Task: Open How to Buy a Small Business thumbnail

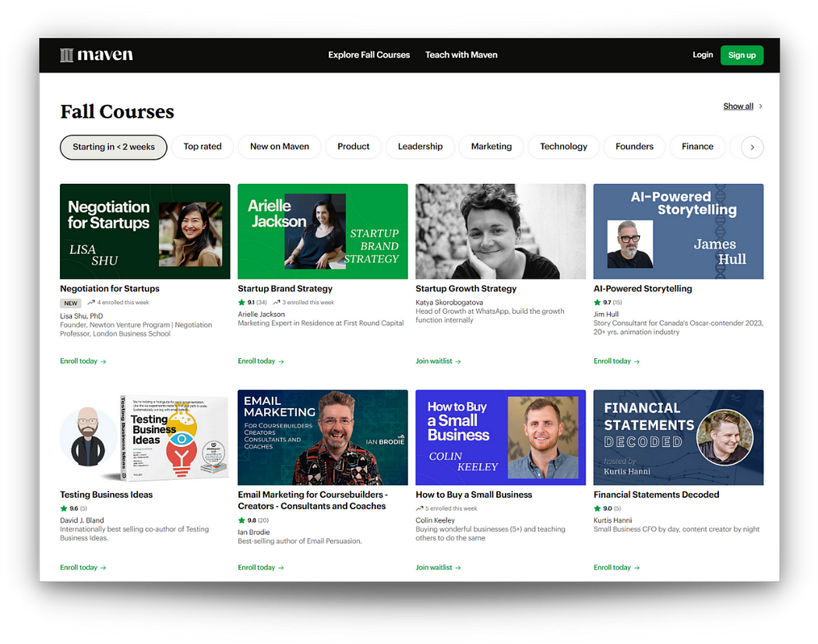Action: coord(501,438)
